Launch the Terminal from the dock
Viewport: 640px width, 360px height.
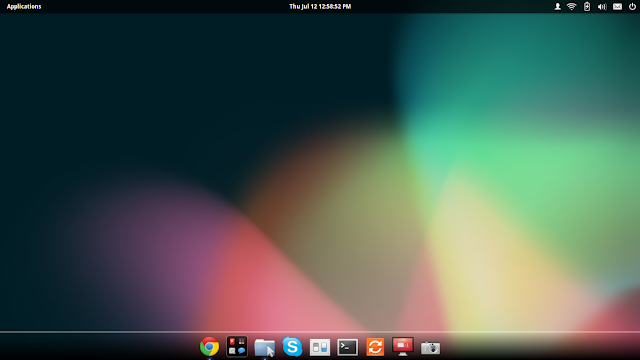[x=347, y=347]
